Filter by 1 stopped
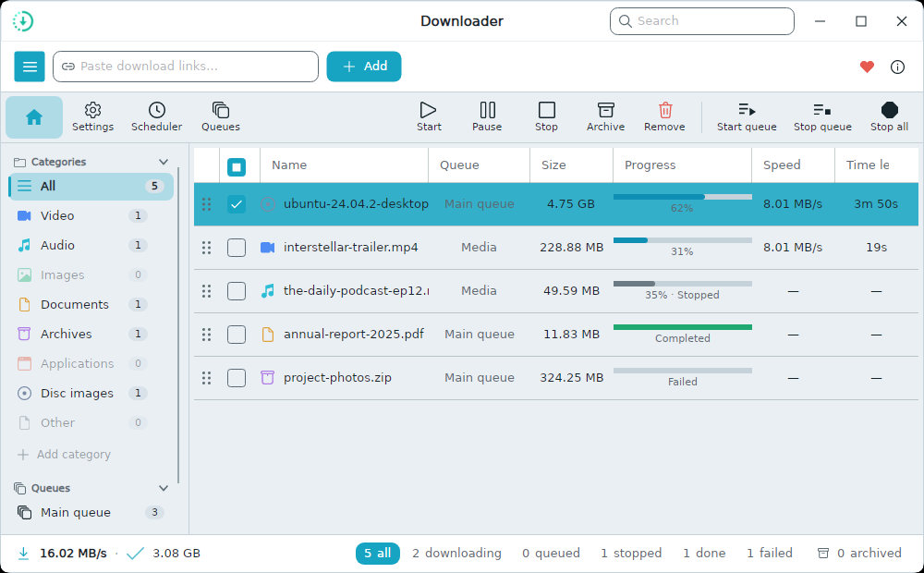The image size is (924, 573). [x=631, y=554]
